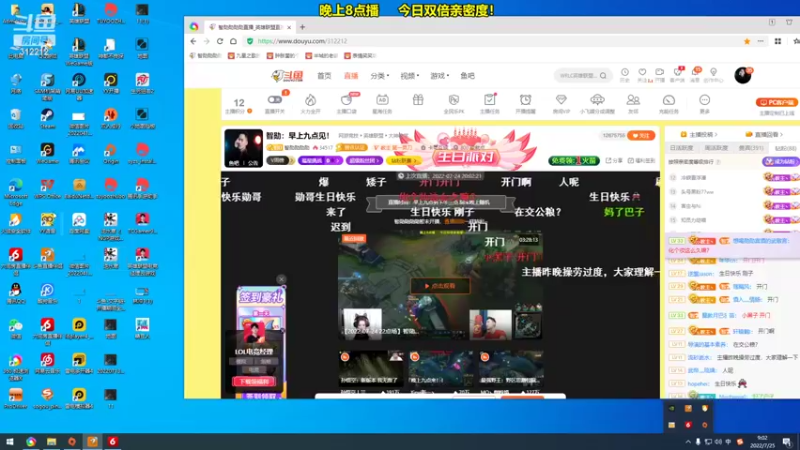This screenshot has width=800, height=450.
Task: Open the speedometer gauge toolbar icon
Action: pyautogui.click(x=669, y=100)
